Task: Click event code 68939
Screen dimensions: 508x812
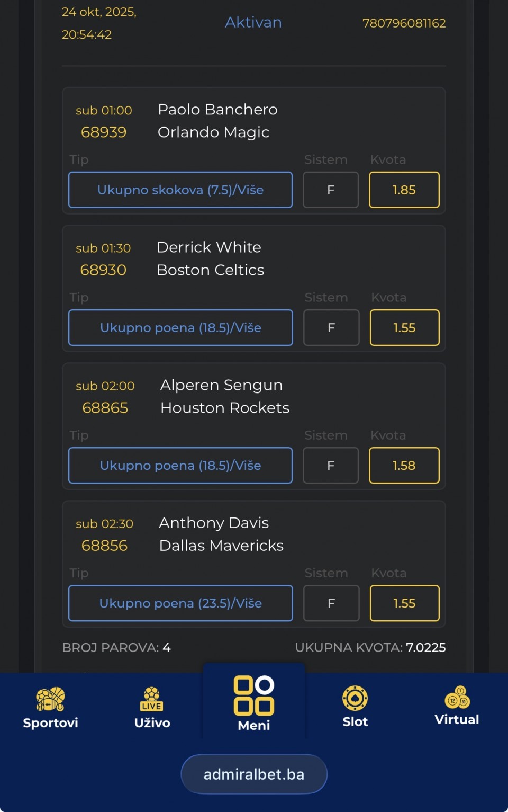Action: coord(104,132)
